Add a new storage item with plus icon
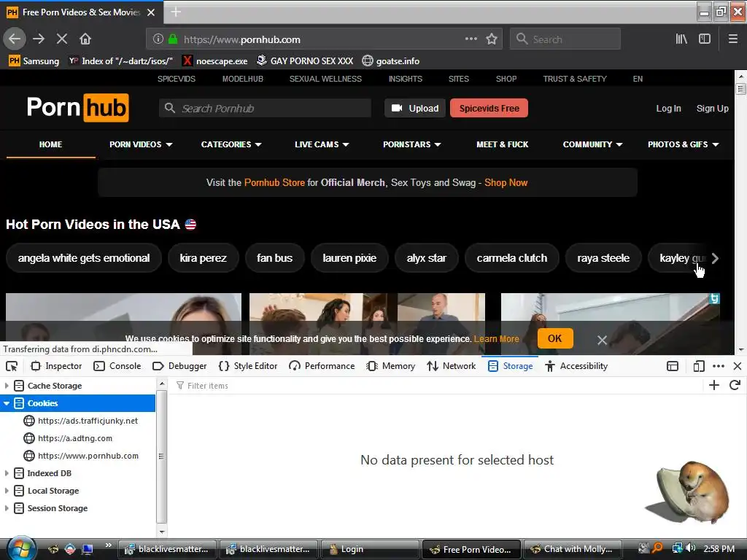The height and width of the screenshot is (560, 747). click(714, 385)
